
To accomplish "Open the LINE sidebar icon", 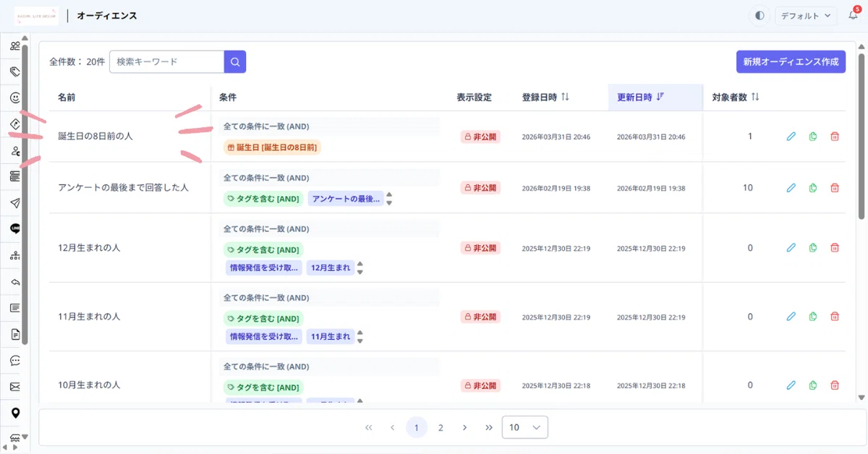I will pos(15,228).
